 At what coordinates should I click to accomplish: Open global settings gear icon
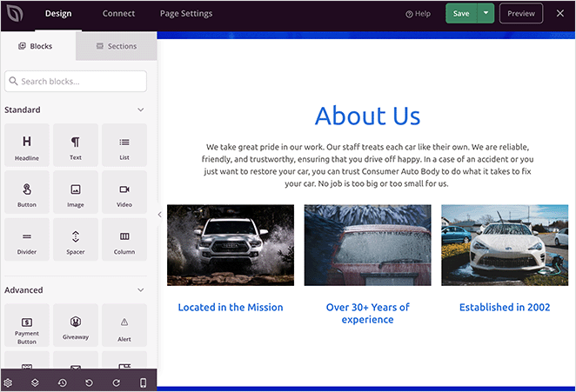pyautogui.click(x=8, y=382)
